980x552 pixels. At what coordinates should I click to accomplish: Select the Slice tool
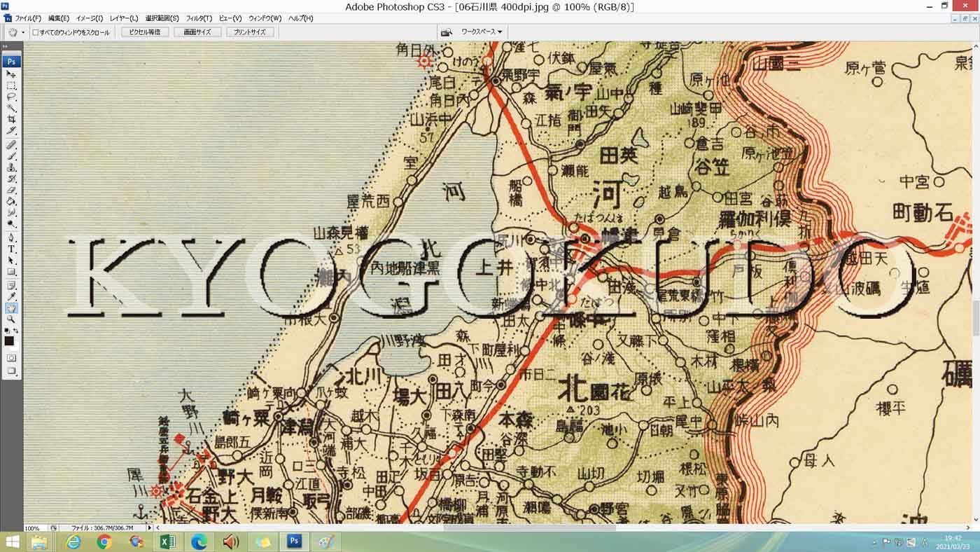[11, 130]
